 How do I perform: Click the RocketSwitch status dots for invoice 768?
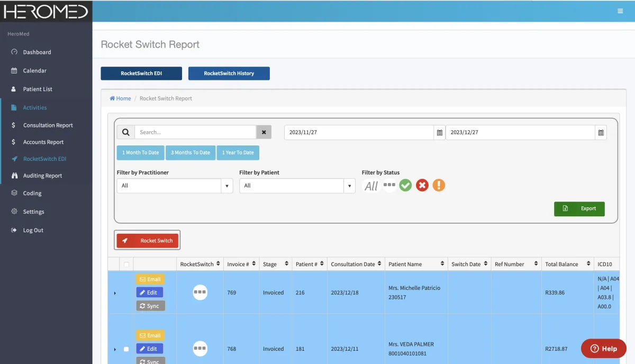coord(200,349)
